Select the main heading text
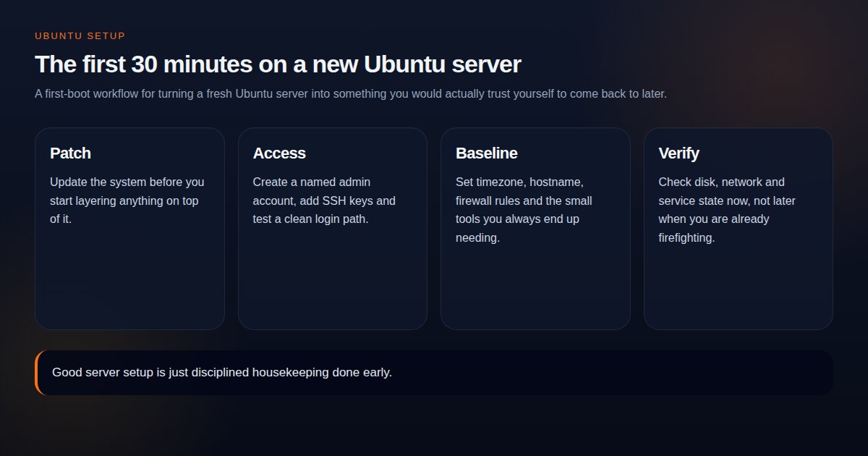The image size is (868, 456). coord(277,64)
